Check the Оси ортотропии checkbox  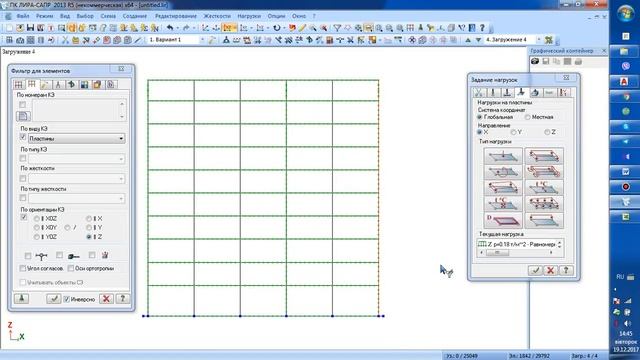pos(71,269)
